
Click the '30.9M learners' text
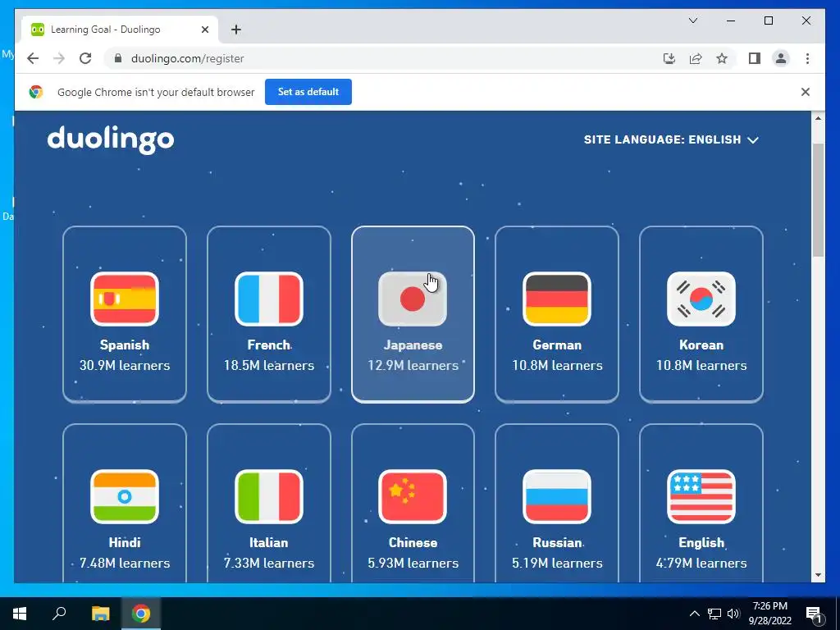pyautogui.click(x=125, y=365)
